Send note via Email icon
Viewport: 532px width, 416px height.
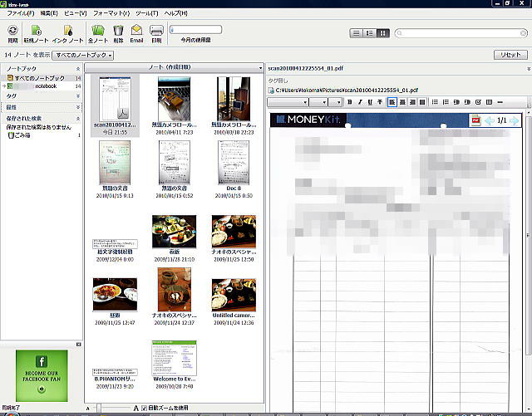tap(136, 32)
